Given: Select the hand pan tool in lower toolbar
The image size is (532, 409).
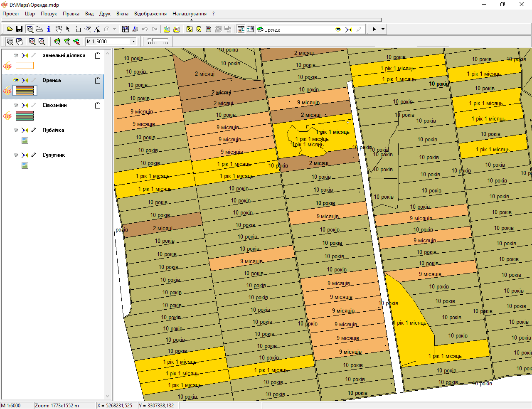Looking at the screenshot, I should (20, 42).
